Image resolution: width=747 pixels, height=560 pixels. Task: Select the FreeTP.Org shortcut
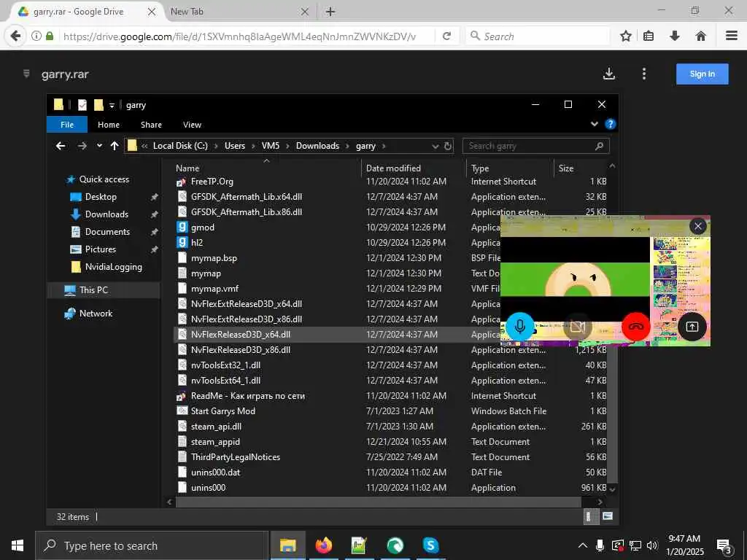[x=212, y=182]
